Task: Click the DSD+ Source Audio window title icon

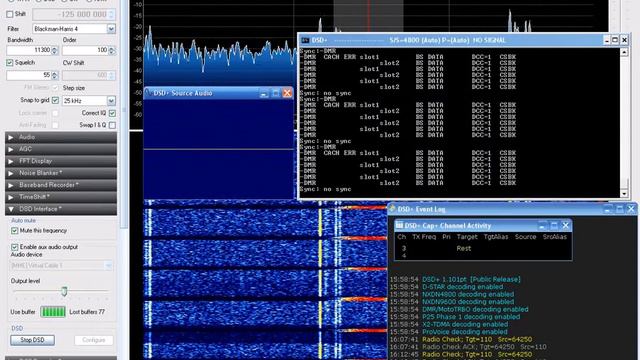Action: (x=148, y=93)
